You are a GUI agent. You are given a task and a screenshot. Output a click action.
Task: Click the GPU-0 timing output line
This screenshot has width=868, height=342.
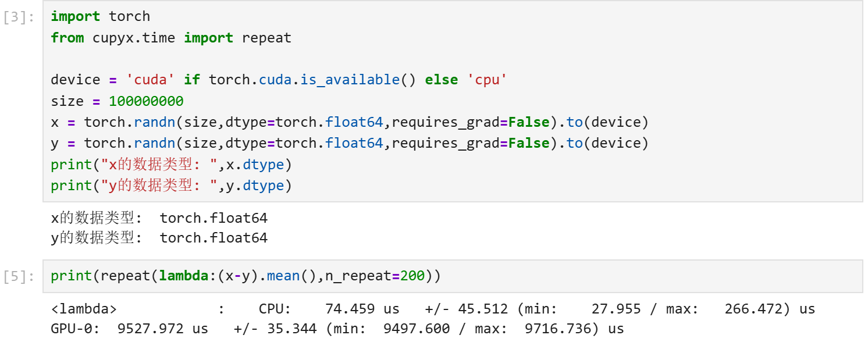(337, 329)
